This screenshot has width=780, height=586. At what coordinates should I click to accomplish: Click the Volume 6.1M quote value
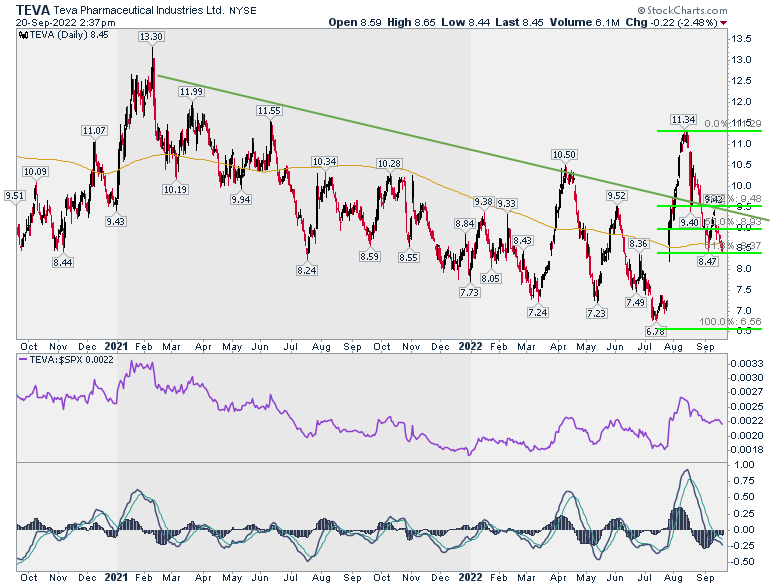pos(585,22)
